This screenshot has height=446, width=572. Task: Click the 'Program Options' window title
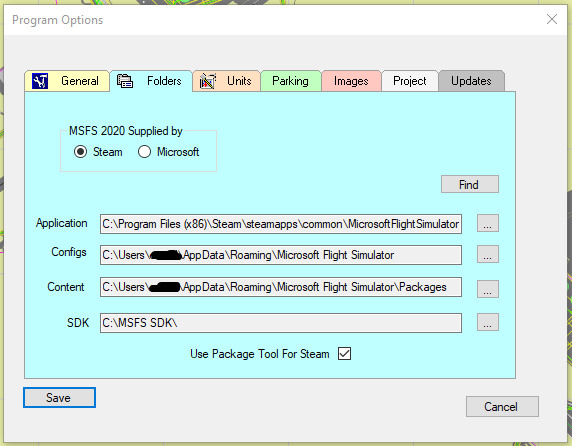coord(58,20)
